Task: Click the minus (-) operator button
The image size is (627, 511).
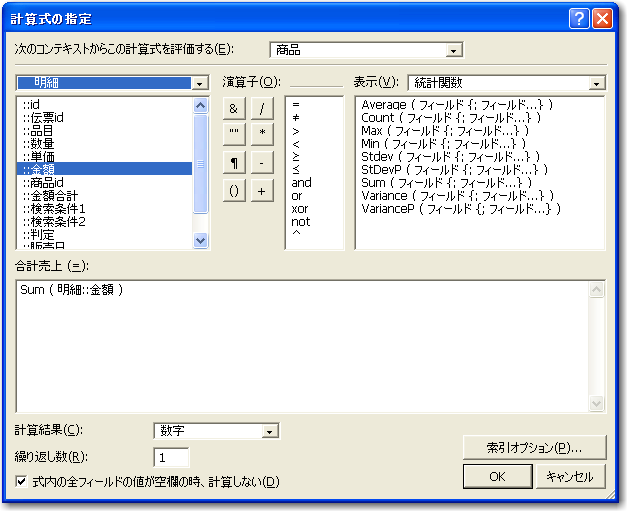Action: pyautogui.click(x=261, y=163)
